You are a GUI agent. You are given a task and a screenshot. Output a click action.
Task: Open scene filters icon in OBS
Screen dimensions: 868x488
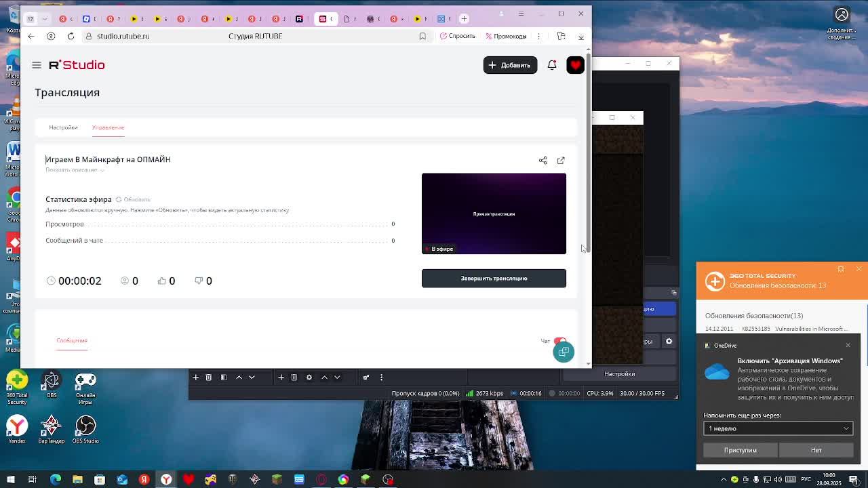223,378
